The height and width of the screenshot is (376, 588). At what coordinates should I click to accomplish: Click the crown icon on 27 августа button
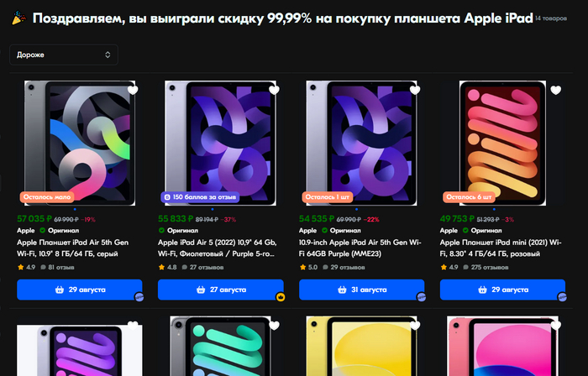[x=280, y=297]
